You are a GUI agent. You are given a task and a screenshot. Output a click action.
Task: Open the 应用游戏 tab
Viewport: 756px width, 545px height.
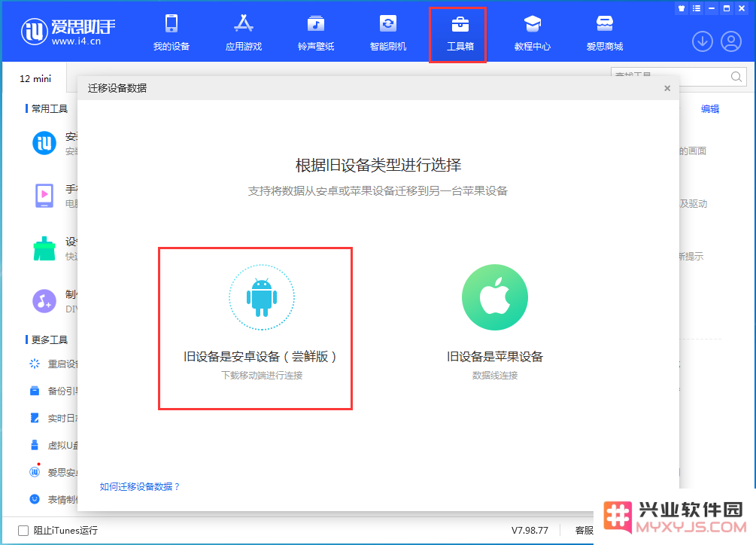[244, 33]
